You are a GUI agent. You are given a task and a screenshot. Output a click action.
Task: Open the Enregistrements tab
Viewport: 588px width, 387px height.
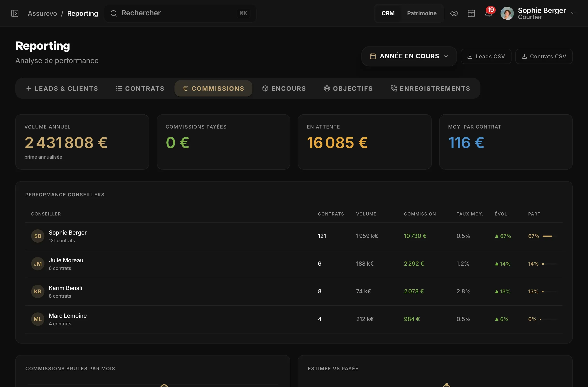coord(430,88)
